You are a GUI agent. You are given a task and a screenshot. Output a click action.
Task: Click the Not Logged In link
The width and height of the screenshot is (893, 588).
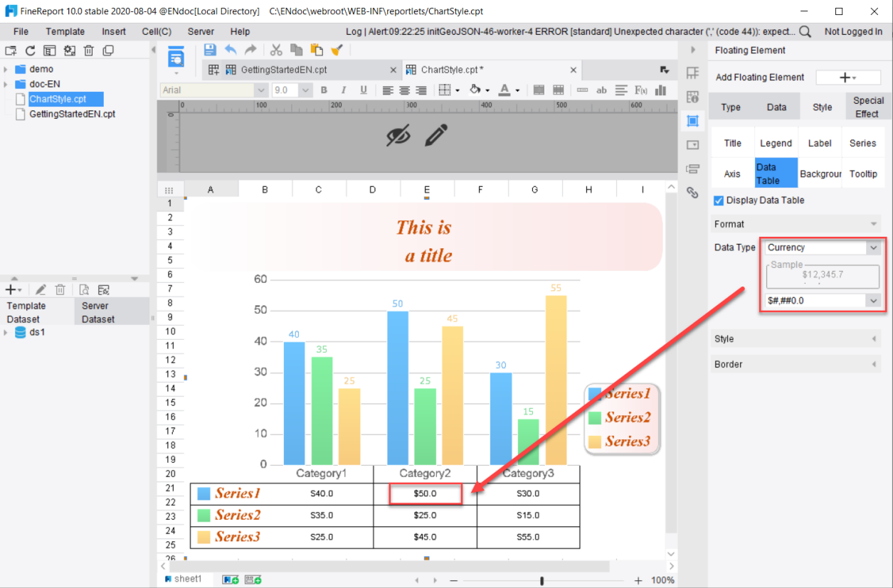[x=853, y=31]
